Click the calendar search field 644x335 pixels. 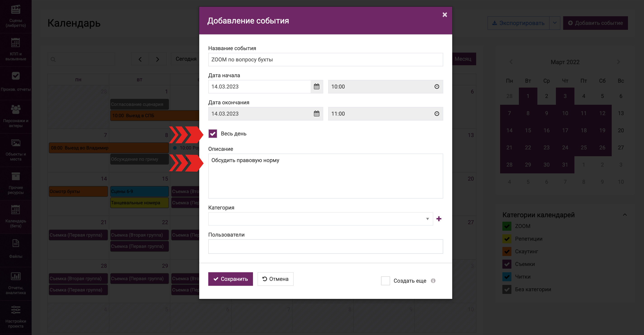[x=82, y=59]
